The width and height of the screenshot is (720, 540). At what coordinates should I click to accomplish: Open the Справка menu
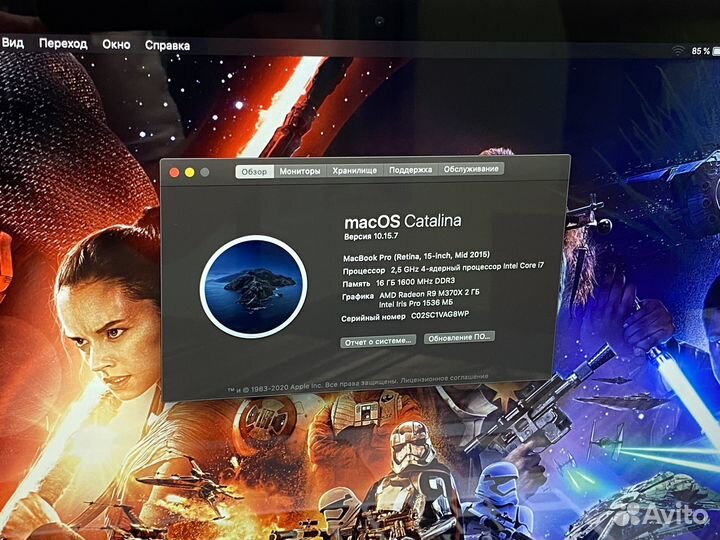tap(168, 45)
